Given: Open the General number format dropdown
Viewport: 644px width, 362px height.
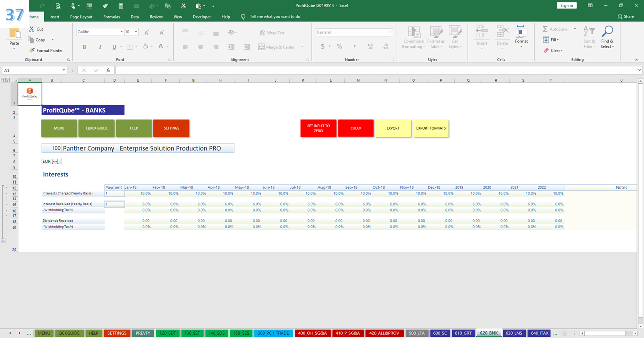Looking at the screenshot, I should (390, 32).
